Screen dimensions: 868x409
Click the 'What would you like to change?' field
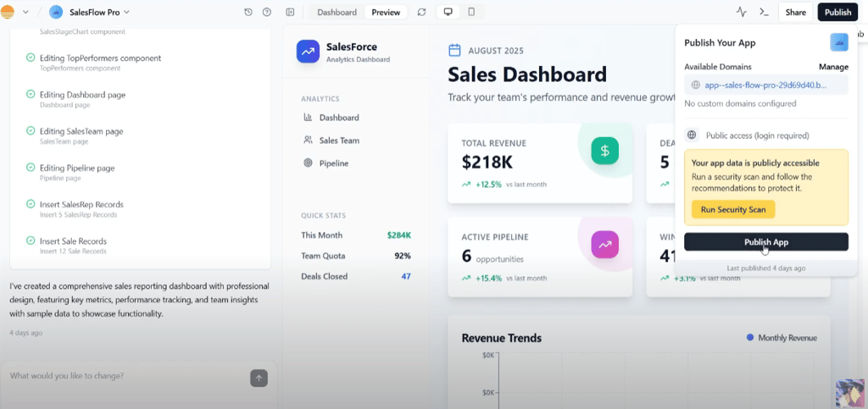pos(127,376)
